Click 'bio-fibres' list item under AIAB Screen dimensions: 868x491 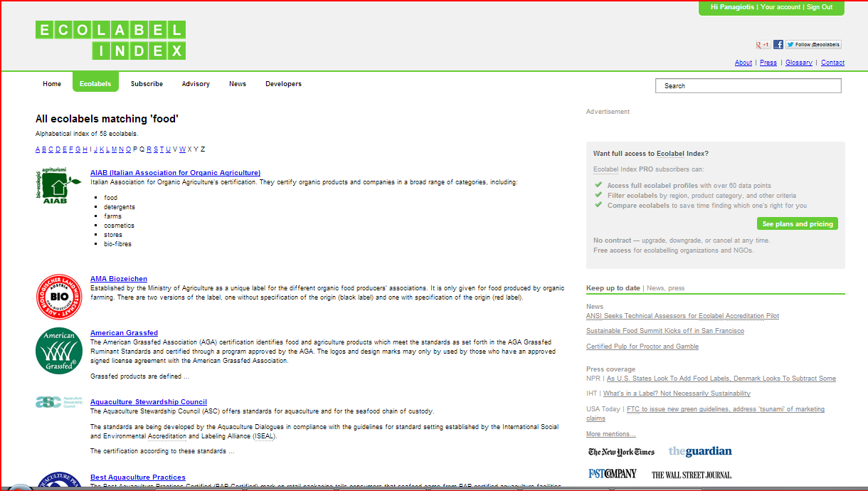click(117, 244)
